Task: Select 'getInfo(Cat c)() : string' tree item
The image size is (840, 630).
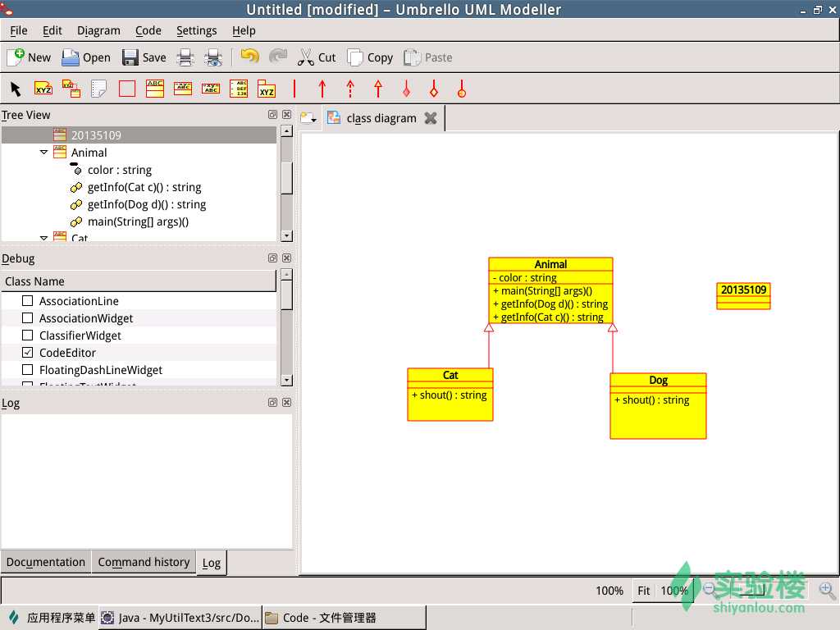Action: click(x=144, y=187)
